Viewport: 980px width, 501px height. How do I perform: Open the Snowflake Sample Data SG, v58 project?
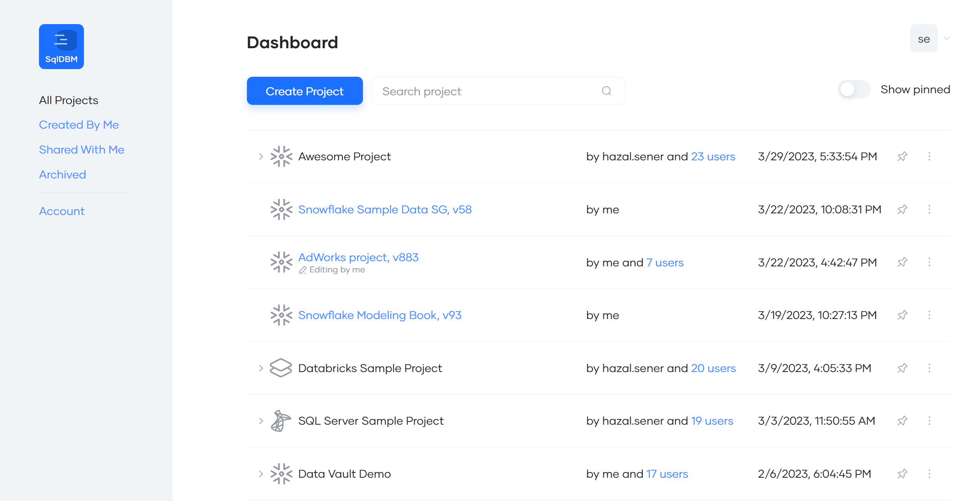coord(385,209)
